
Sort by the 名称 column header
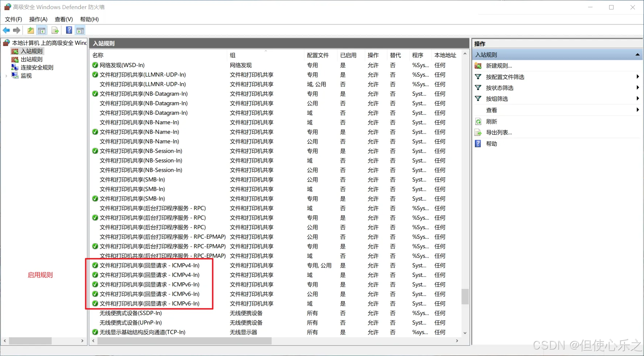click(x=158, y=55)
